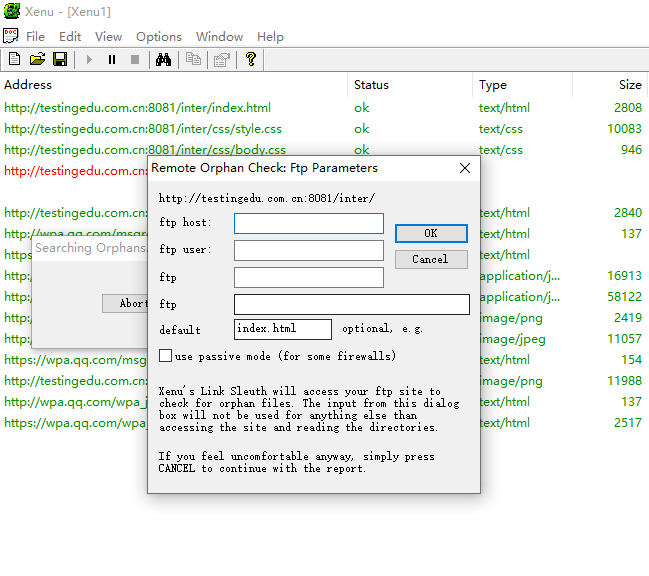
Task: Click the Abort button in Searching Orphans window
Action: (x=125, y=303)
